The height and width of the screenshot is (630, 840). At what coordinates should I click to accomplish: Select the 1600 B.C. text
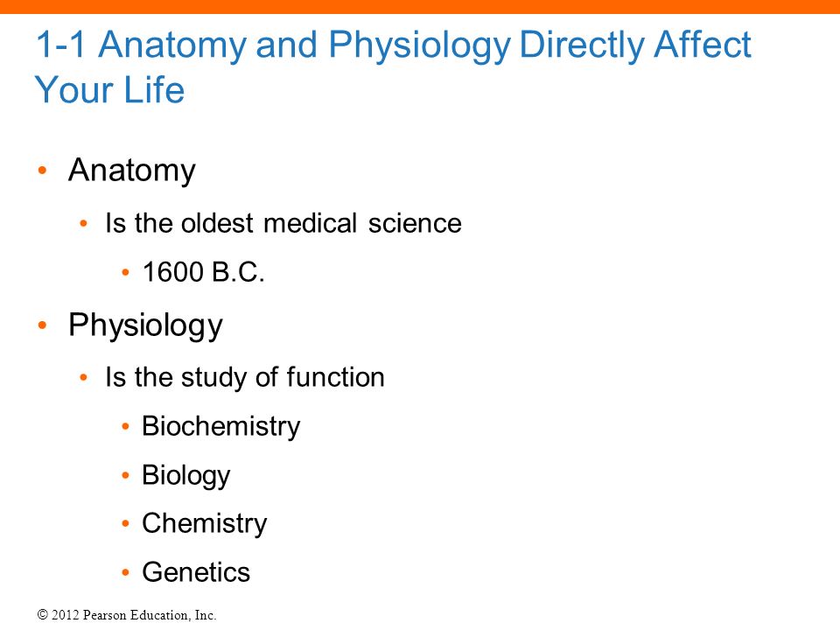point(204,271)
